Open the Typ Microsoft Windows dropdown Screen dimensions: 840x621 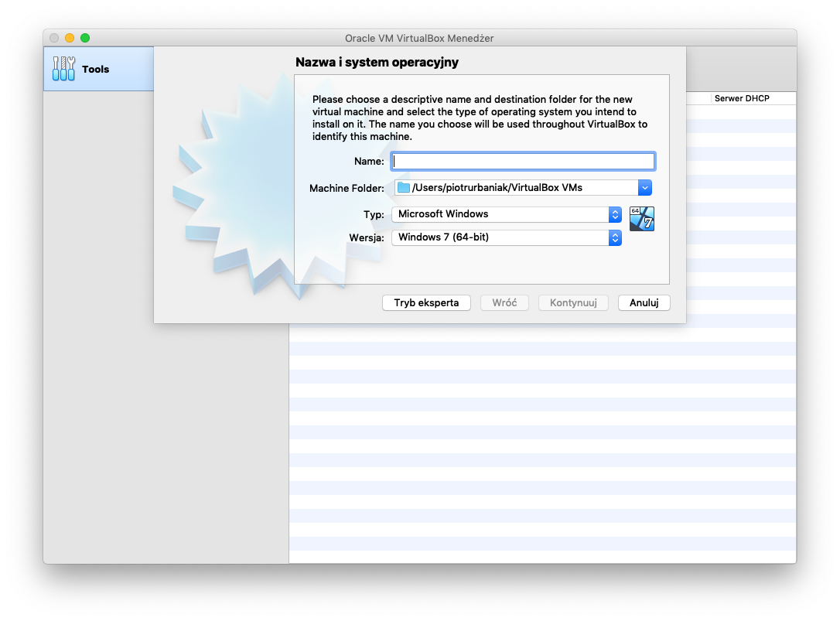point(507,214)
